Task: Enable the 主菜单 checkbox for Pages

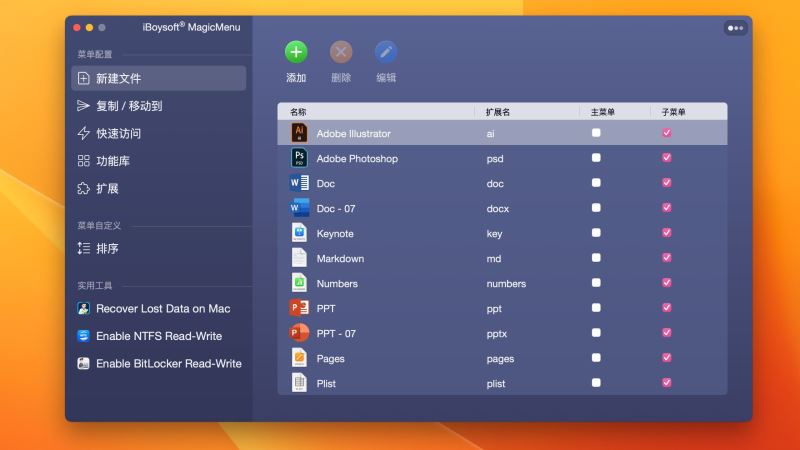Action: (x=596, y=358)
